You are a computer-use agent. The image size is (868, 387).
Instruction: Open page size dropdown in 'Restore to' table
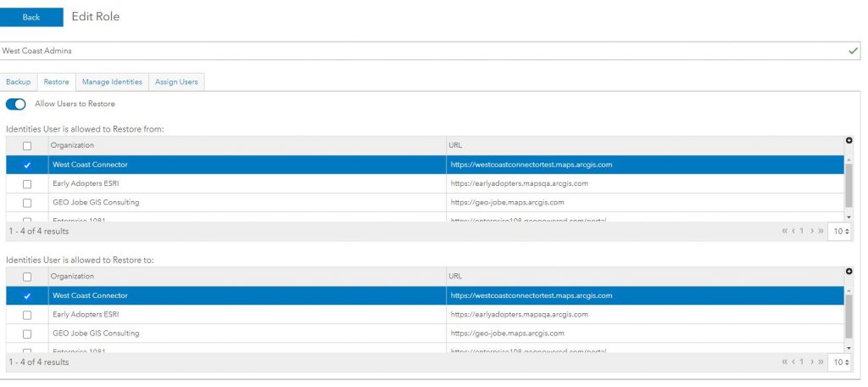coord(839,362)
